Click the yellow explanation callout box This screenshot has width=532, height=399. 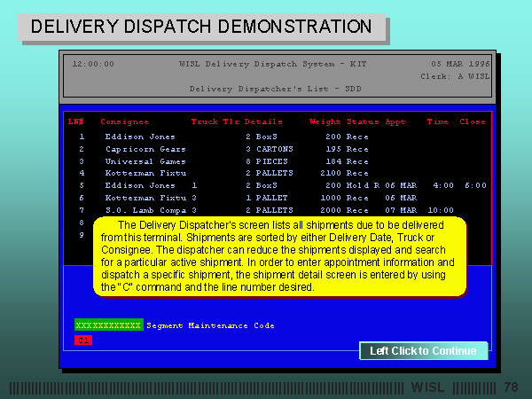(x=279, y=256)
